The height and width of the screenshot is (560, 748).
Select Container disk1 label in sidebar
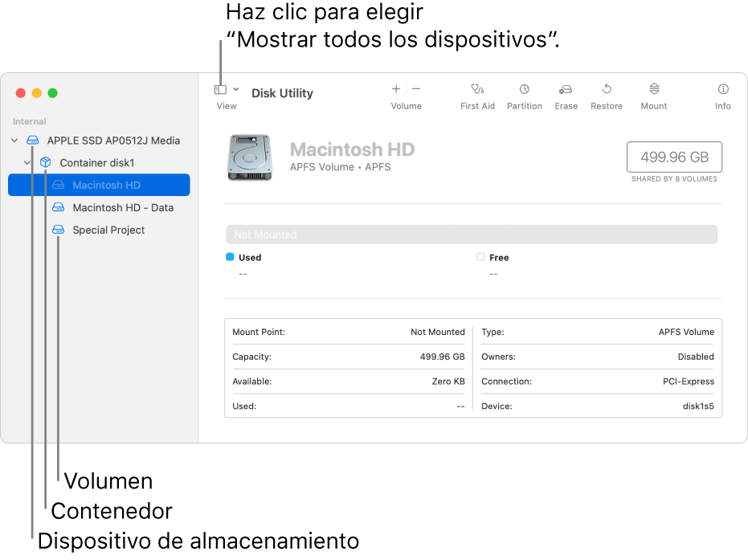click(x=97, y=162)
